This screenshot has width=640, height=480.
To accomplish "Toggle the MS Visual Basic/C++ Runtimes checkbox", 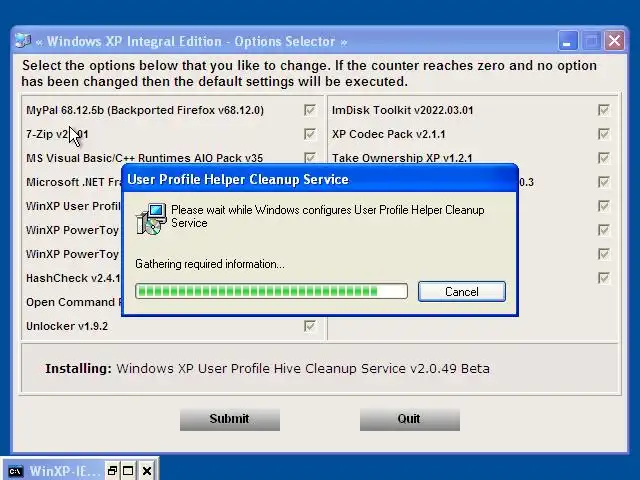I will (x=310, y=158).
